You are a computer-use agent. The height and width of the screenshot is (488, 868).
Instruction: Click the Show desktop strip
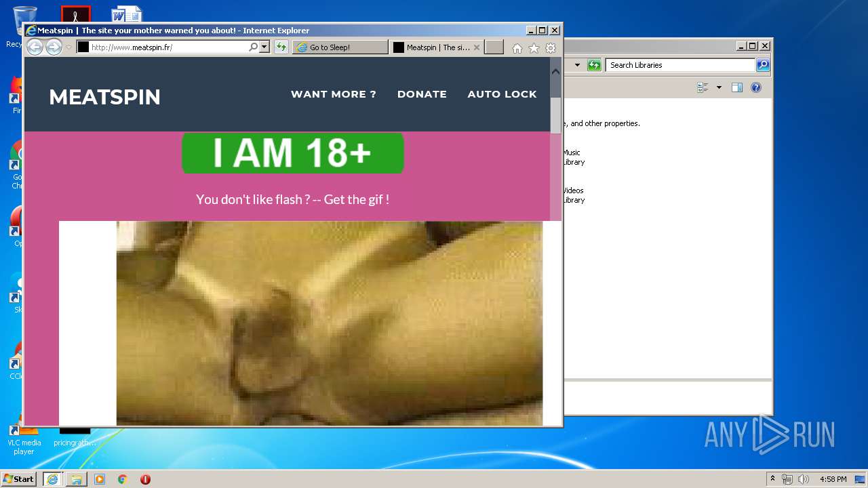coord(860,479)
